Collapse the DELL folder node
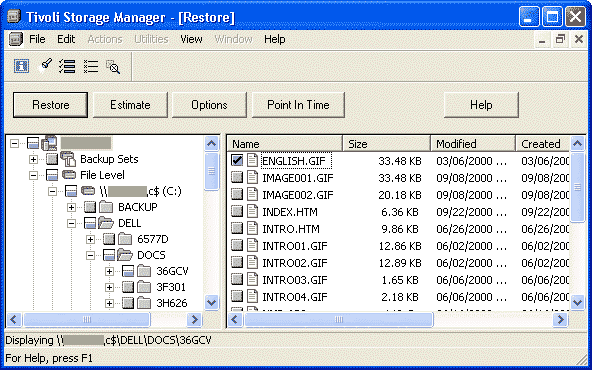 71,223
